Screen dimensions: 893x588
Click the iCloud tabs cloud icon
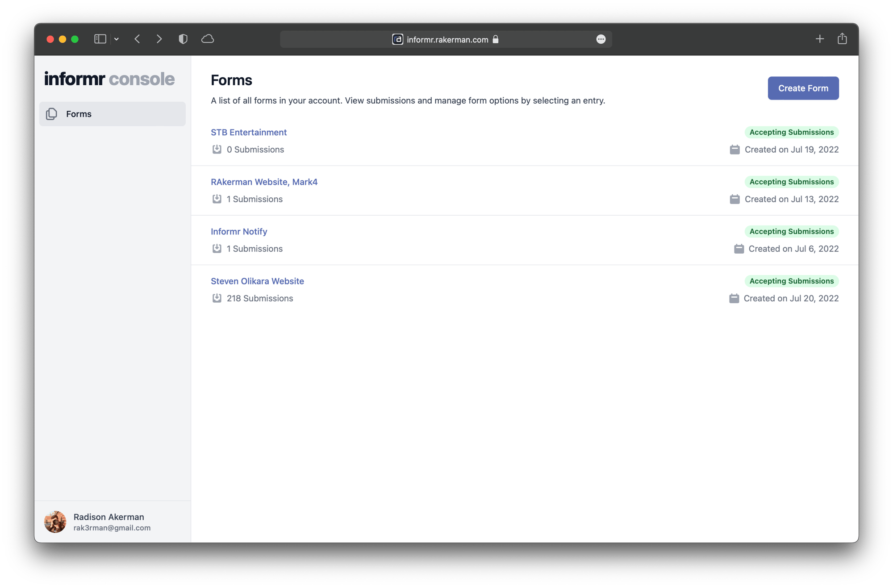tap(208, 39)
